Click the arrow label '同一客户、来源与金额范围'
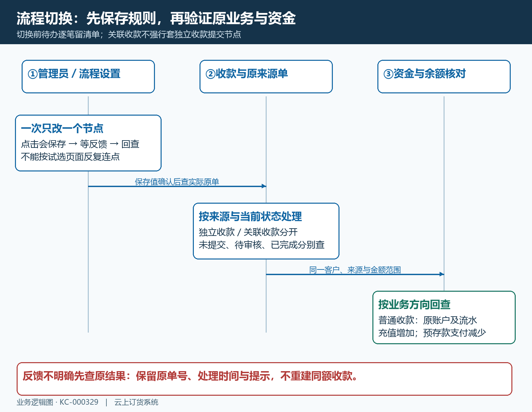The image size is (532, 412). 355,270
